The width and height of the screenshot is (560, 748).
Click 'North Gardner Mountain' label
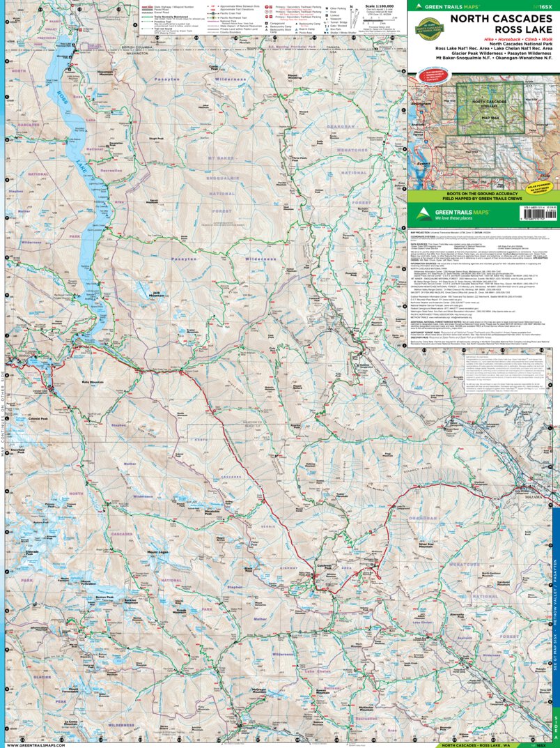coord(492,573)
